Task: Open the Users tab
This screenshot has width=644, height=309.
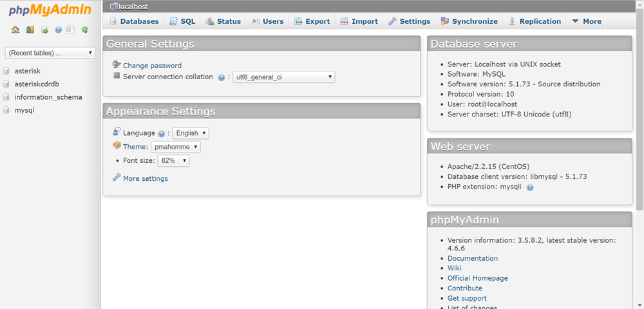Action: (267, 21)
